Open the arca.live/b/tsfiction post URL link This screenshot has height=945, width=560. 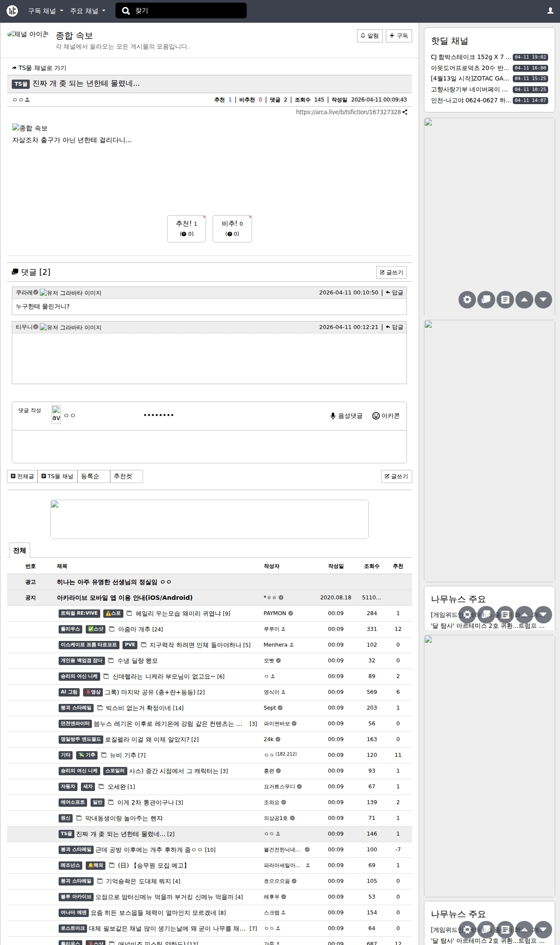click(x=348, y=112)
